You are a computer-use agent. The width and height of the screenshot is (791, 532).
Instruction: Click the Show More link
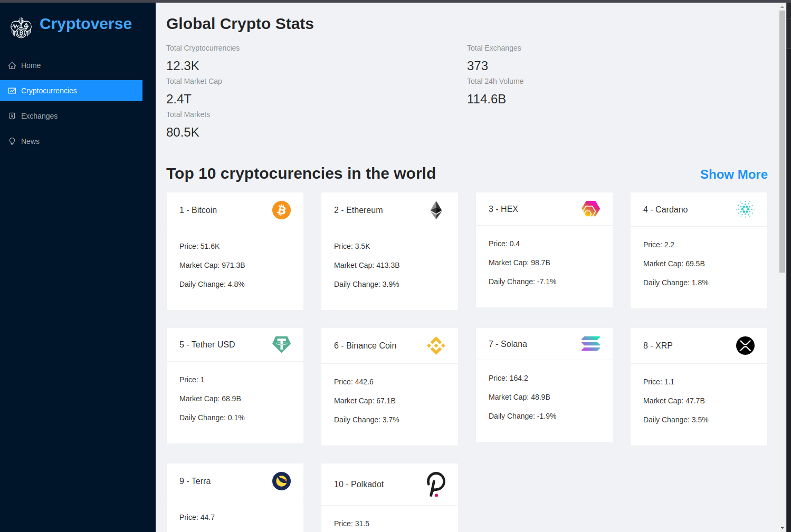coord(733,175)
